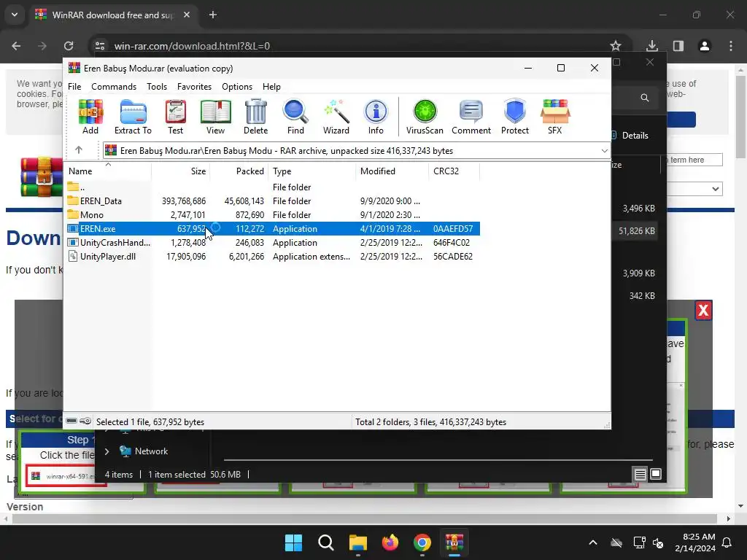Open Chrome tab search dropdown
The height and width of the screenshot is (560, 747).
click(15, 15)
